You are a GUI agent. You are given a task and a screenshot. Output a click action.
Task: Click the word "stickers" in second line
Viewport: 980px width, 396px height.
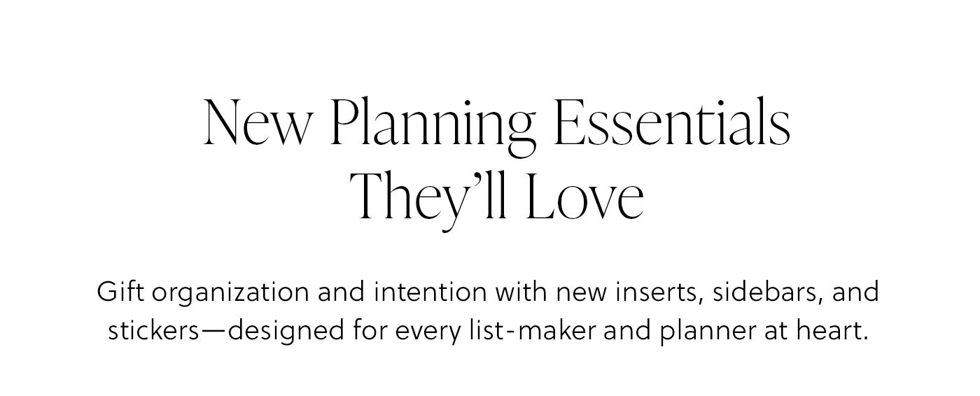(x=154, y=332)
